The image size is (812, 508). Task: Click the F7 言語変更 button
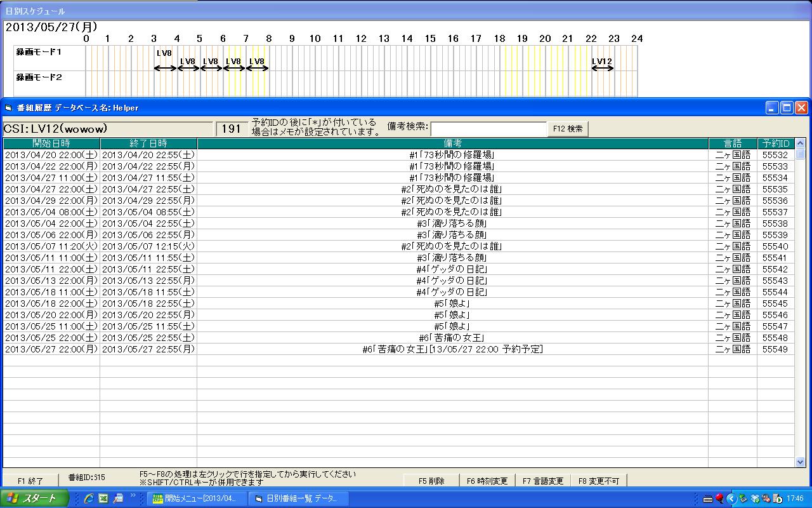click(x=543, y=481)
